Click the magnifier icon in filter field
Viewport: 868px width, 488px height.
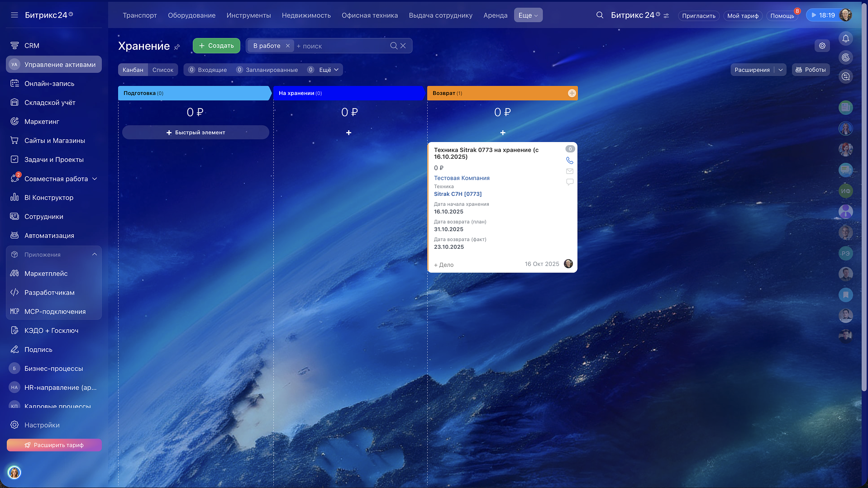tap(394, 46)
